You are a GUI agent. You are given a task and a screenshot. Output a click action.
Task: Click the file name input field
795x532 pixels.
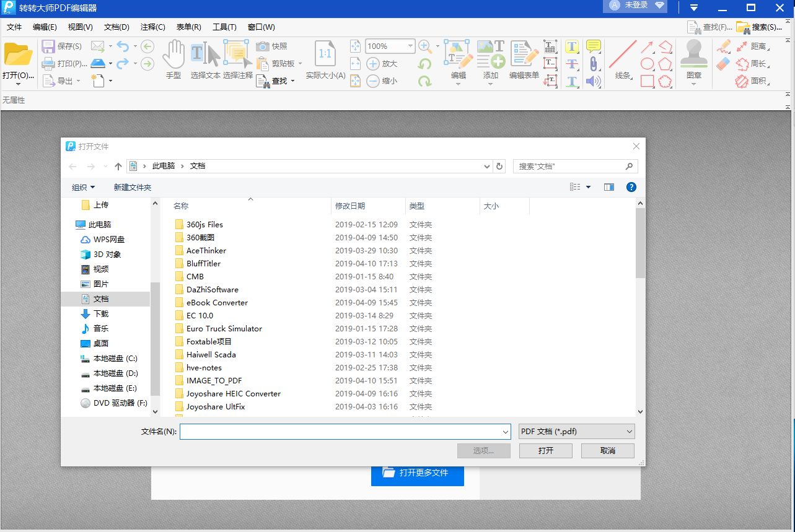pyautogui.click(x=345, y=432)
